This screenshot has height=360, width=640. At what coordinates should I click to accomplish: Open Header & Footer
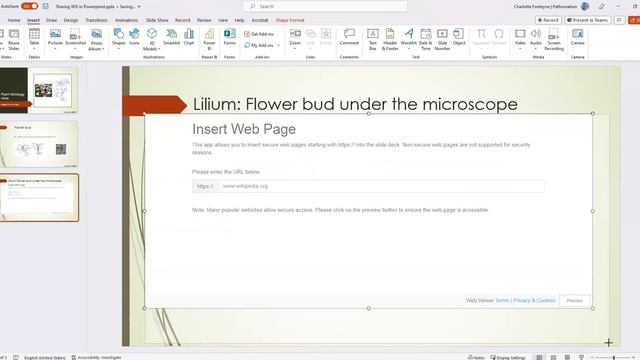click(390, 40)
